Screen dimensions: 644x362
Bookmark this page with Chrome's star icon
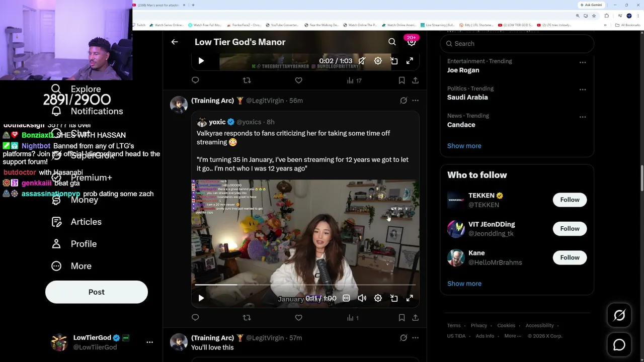[x=594, y=16]
